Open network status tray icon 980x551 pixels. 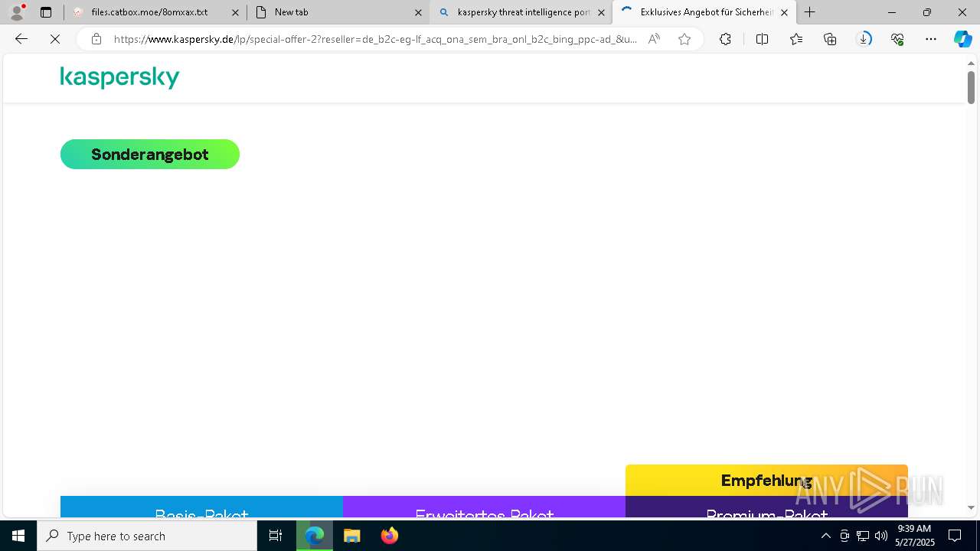(863, 536)
